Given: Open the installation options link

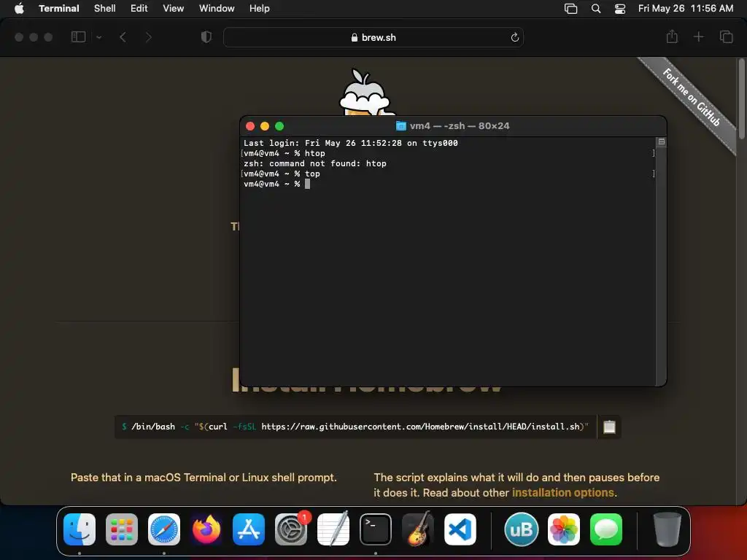Looking at the screenshot, I should coord(562,492).
